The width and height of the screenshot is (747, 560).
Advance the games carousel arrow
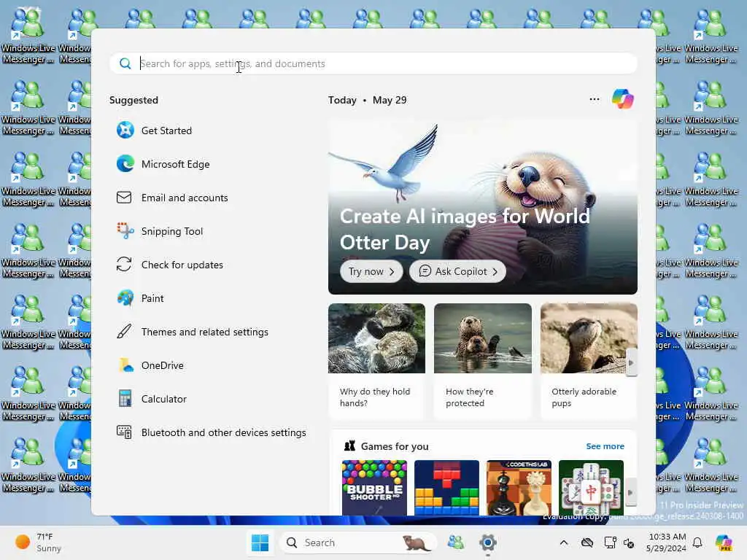point(631,492)
